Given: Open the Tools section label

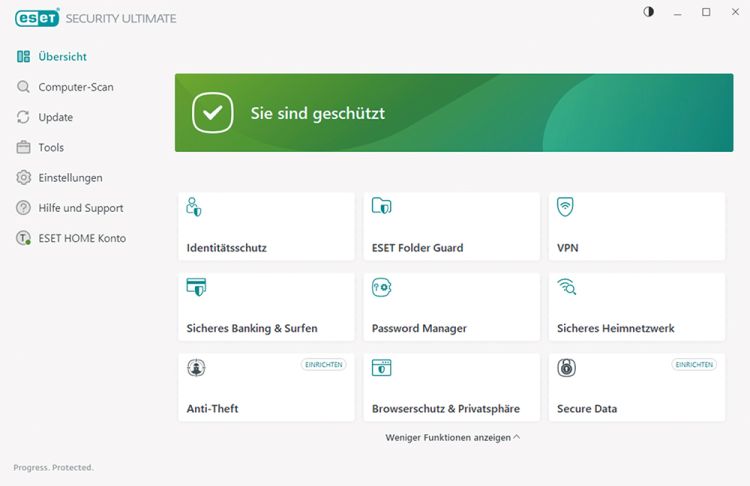Looking at the screenshot, I should 51,147.
